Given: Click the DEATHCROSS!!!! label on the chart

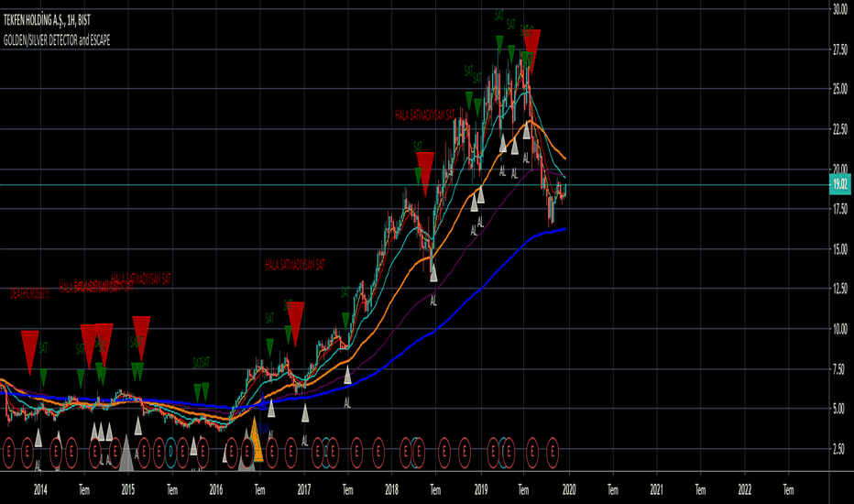Looking at the screenshot, I should 29,293.
